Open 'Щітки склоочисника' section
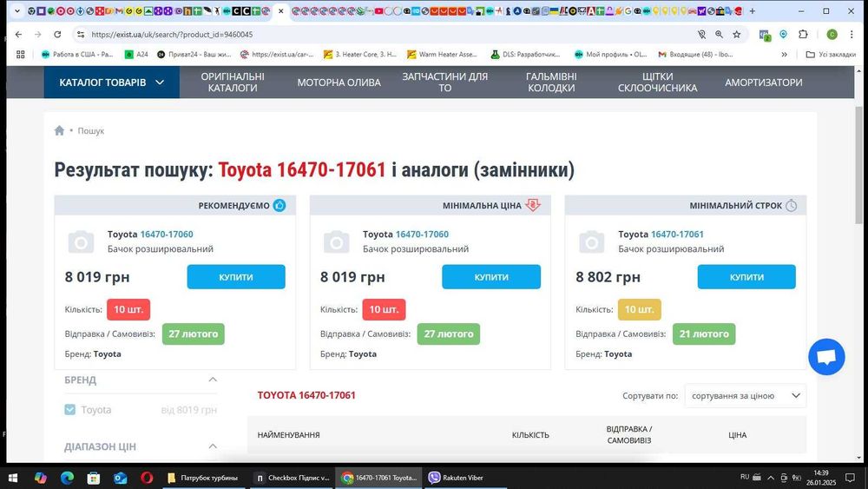The image size is (868, 489). point(658,82)
